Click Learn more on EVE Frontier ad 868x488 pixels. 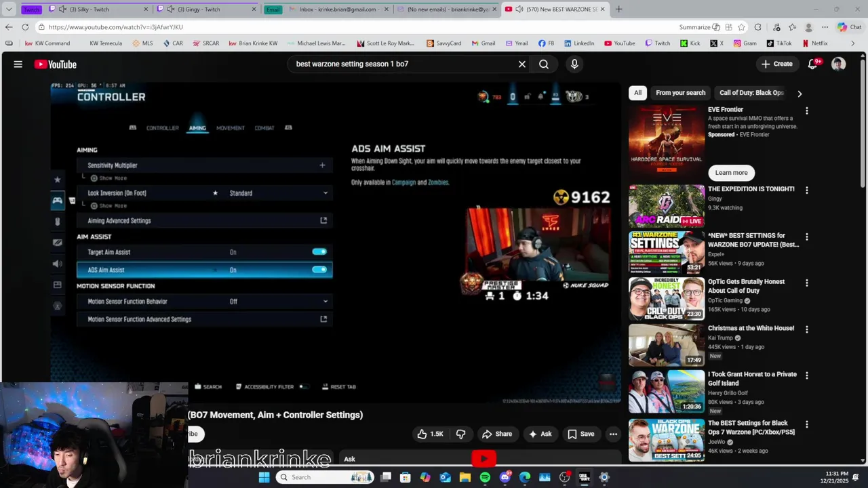(731, 172)
